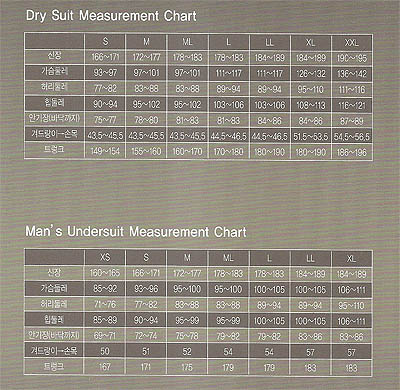Select the 116~121 hip cell under XXL

coord(352,105)
